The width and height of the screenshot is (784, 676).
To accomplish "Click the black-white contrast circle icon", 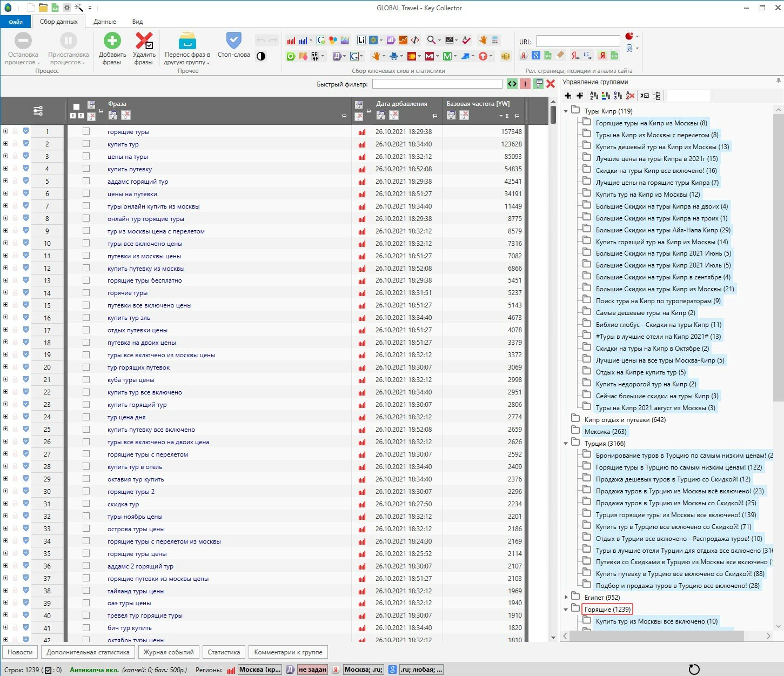I will [261, 56].
